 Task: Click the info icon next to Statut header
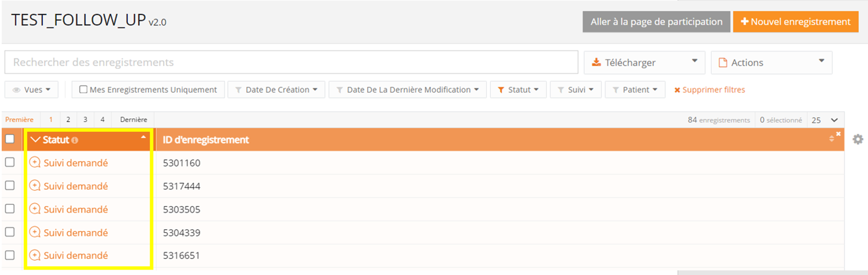click(x=75, y=140)
